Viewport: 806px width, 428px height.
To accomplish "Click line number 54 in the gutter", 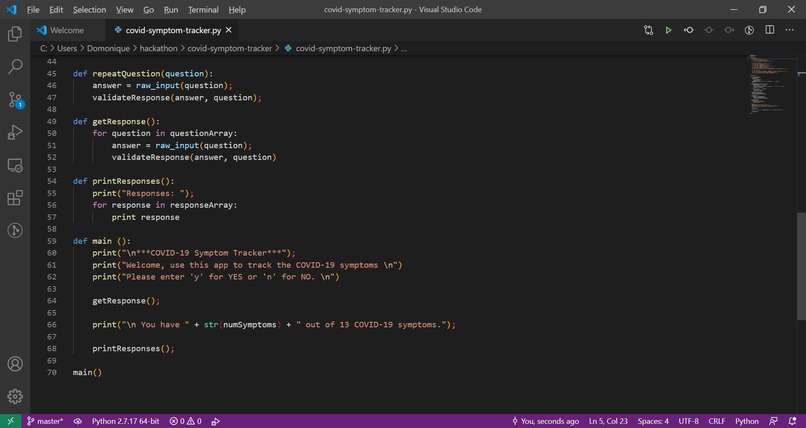I will tap(51, 181).
